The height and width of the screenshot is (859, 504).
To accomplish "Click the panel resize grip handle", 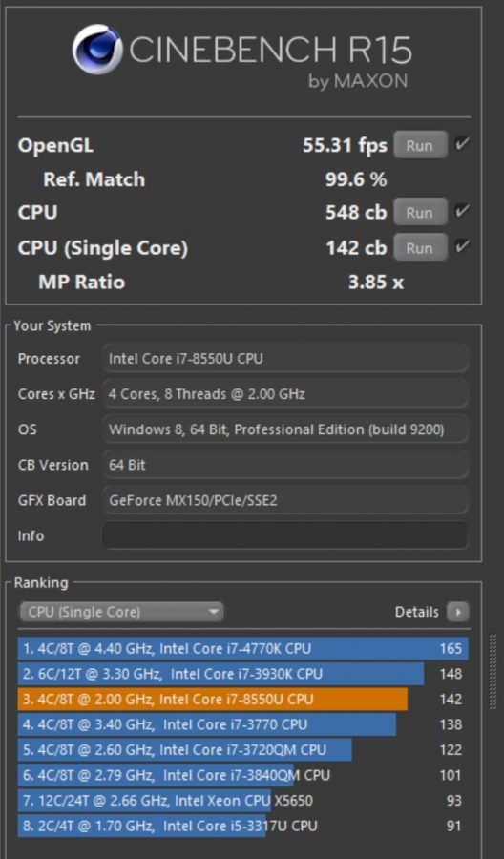I will click(493, 672).
